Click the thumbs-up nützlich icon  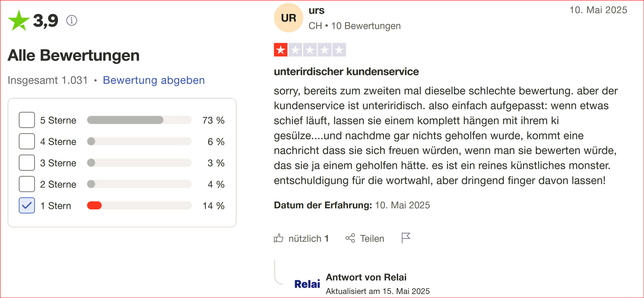[278, 238]
